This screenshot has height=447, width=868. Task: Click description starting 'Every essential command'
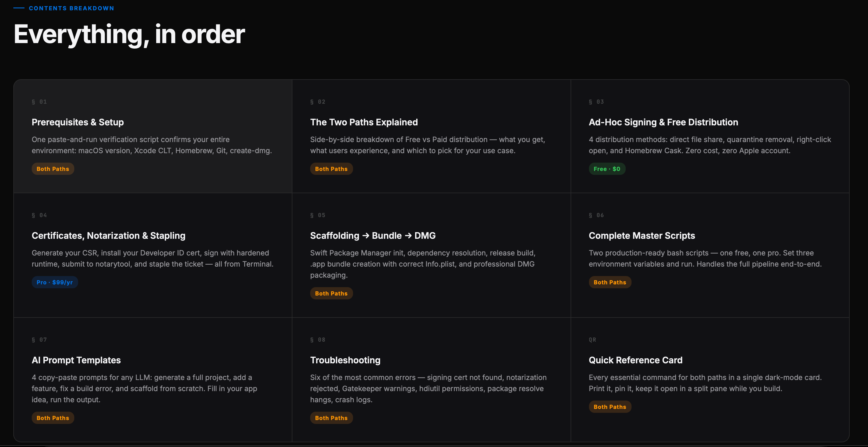[705, 383]
